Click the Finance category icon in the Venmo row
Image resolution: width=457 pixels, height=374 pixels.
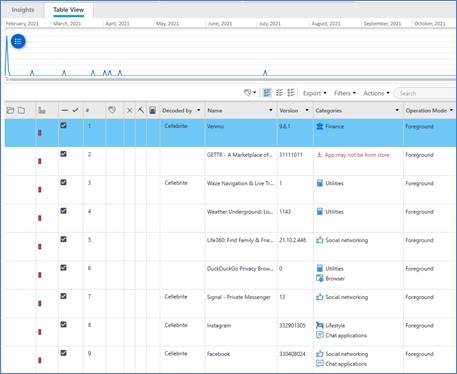(x=320, y=126)
